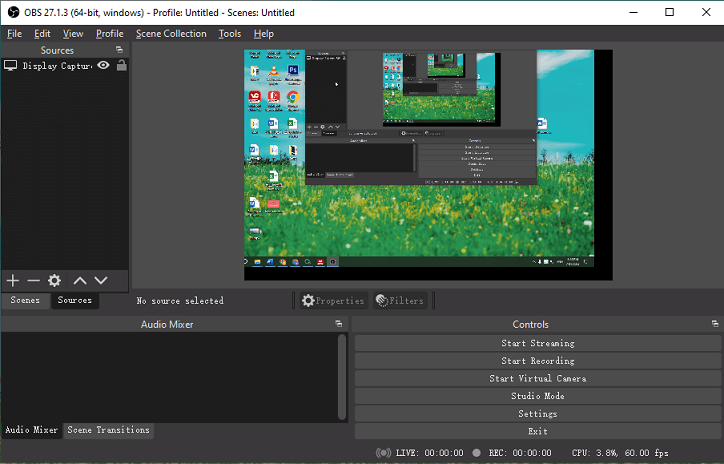Screen dimensions: 724x464
Task: Click the VLC icon in preview desktop
Action: coord(274,71)
